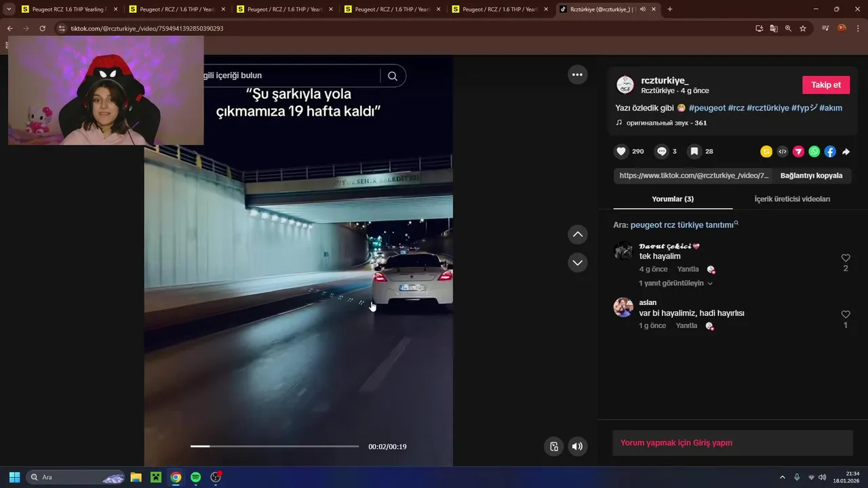Open the #rcztürkiye hashtag
868x488 pixels.
pos(768,108)
